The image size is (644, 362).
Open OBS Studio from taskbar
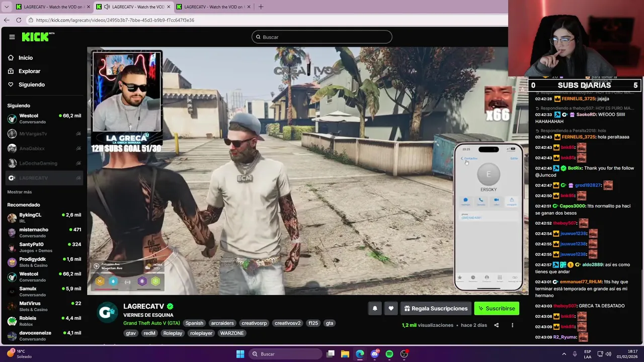tap(404, 354)
